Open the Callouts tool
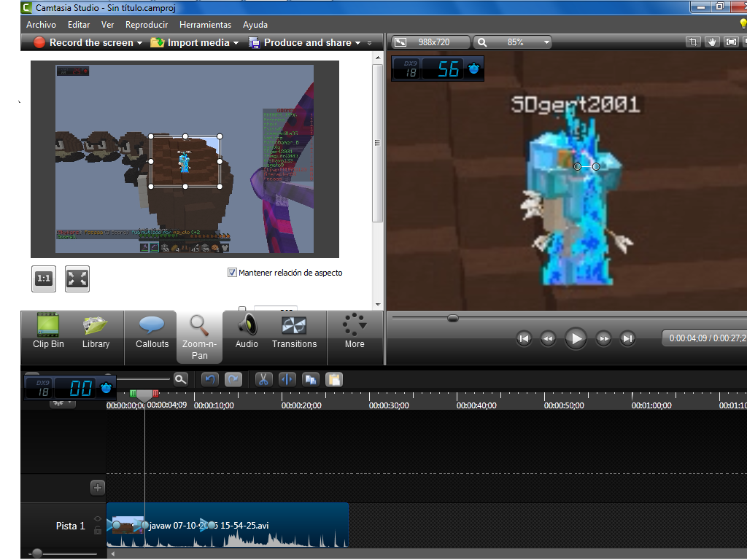Viewport: 747px width, 560px height. (152, 332)
